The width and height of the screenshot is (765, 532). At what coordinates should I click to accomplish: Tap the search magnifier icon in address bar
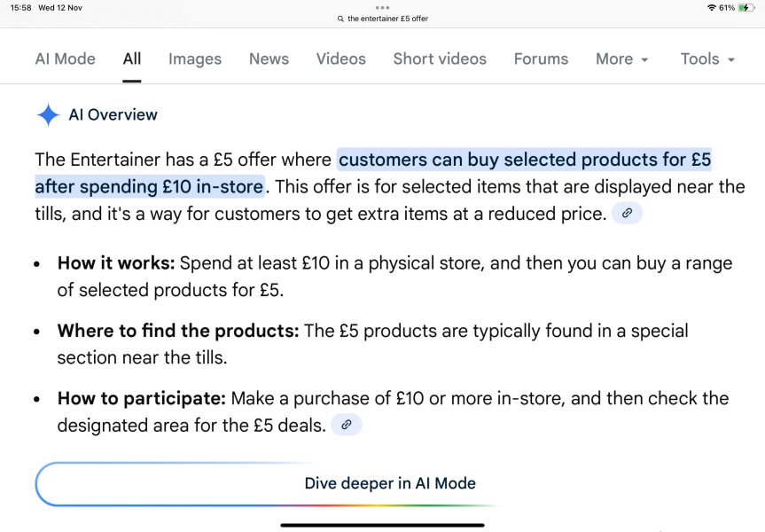tap(340, 19)
